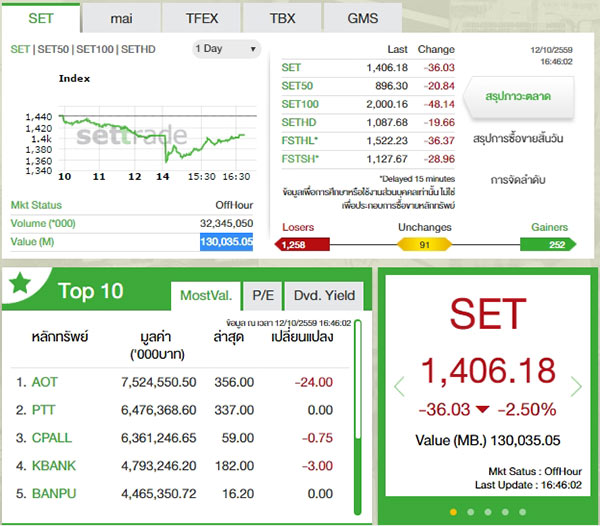Click the green Gainers 252 badge

tap(548, 244)
